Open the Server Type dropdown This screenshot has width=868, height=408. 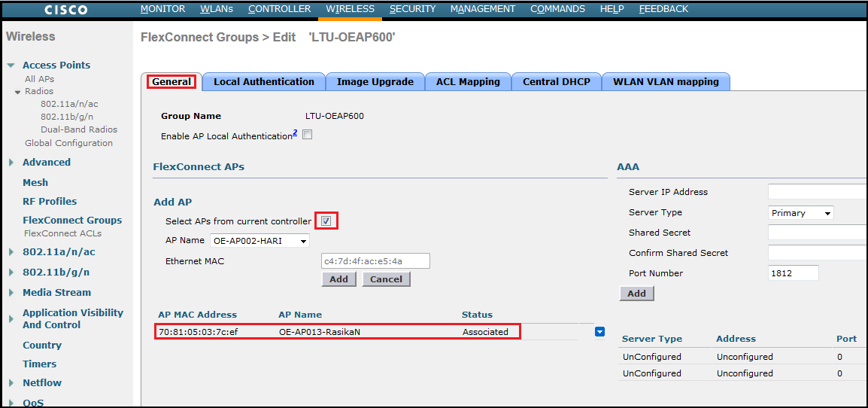[x=801, y=213]
